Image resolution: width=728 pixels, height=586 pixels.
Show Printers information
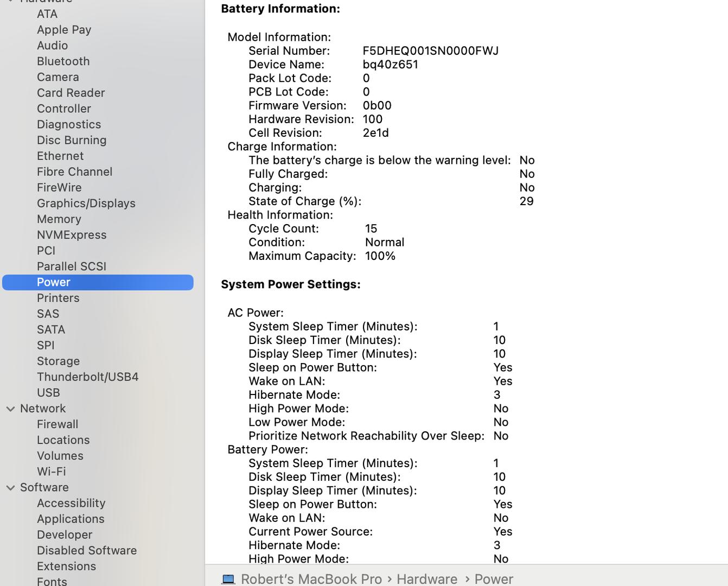coord(58,298)
